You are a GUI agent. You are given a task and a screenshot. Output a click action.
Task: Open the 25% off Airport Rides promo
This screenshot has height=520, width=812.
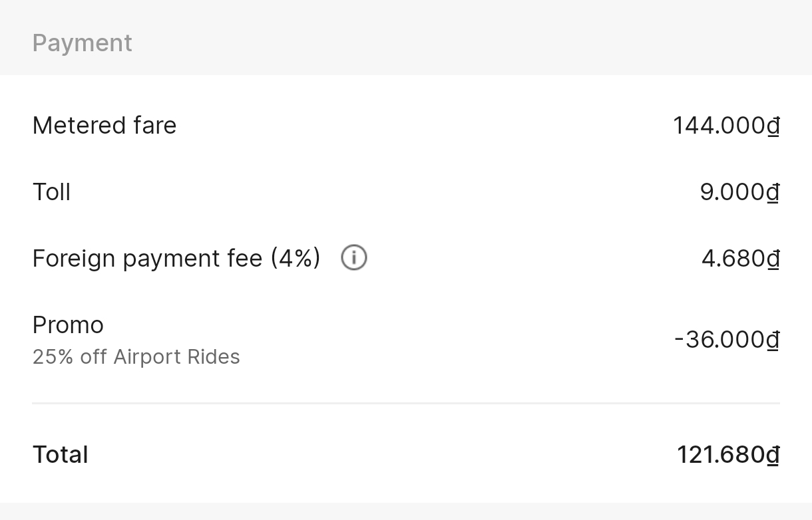[136, 357]
